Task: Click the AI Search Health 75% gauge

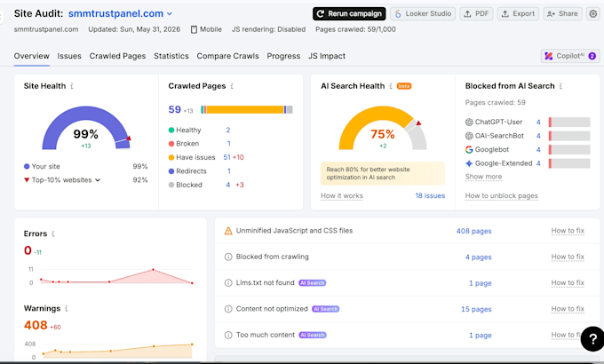Action: (383, 128)
